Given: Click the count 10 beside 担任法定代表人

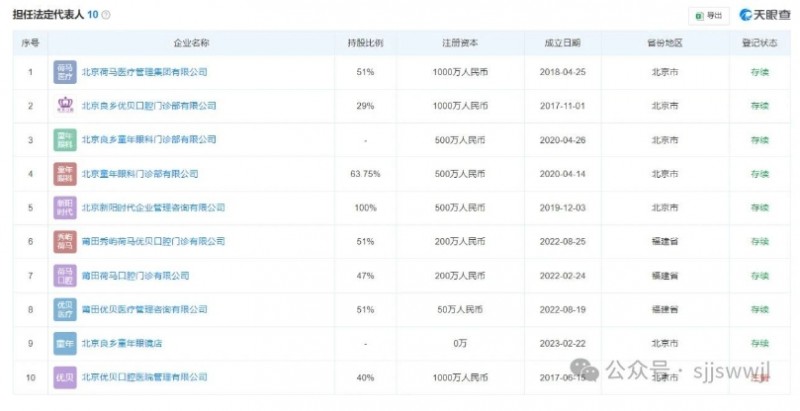Looking at the screenshot, I should coord(92,14).
